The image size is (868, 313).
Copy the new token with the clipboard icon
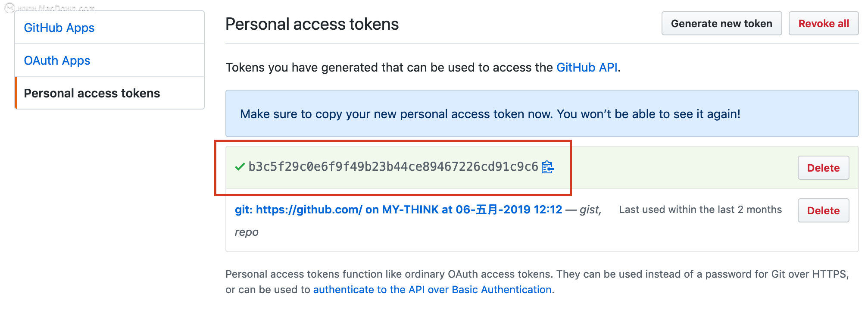coord(547,167)
